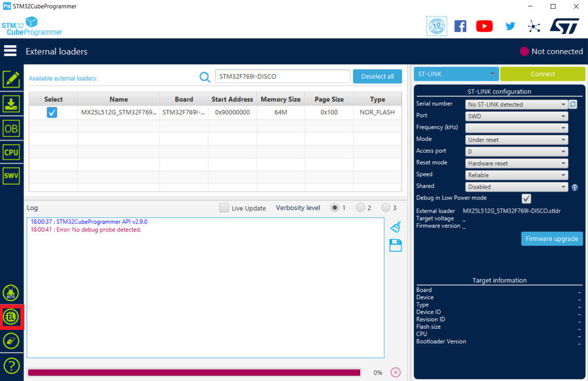This screenshot has height=381, width=588.
Task: Open Erasing & Programming tab
Action: [11, 103]
